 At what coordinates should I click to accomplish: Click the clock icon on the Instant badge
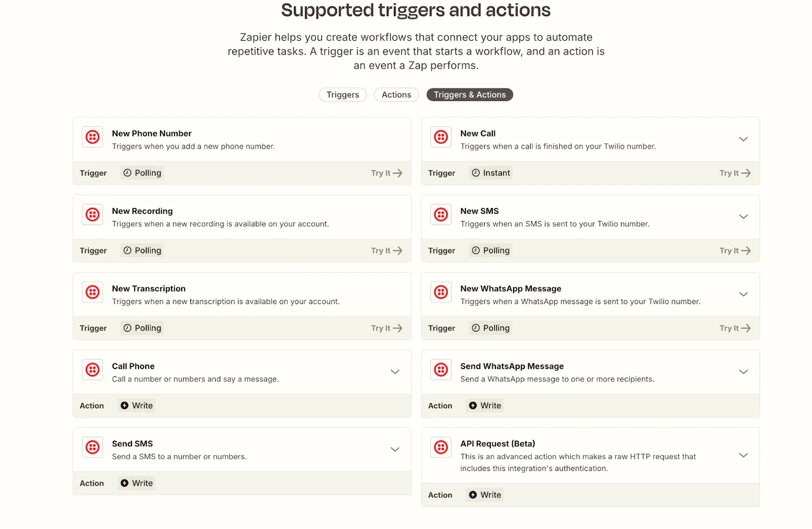[x=476, y=173]
